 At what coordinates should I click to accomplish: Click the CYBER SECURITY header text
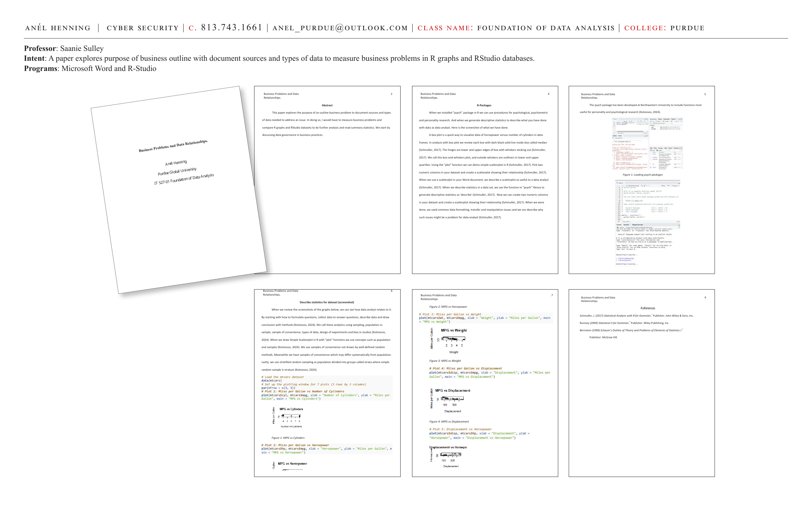[x=143, y=28]
